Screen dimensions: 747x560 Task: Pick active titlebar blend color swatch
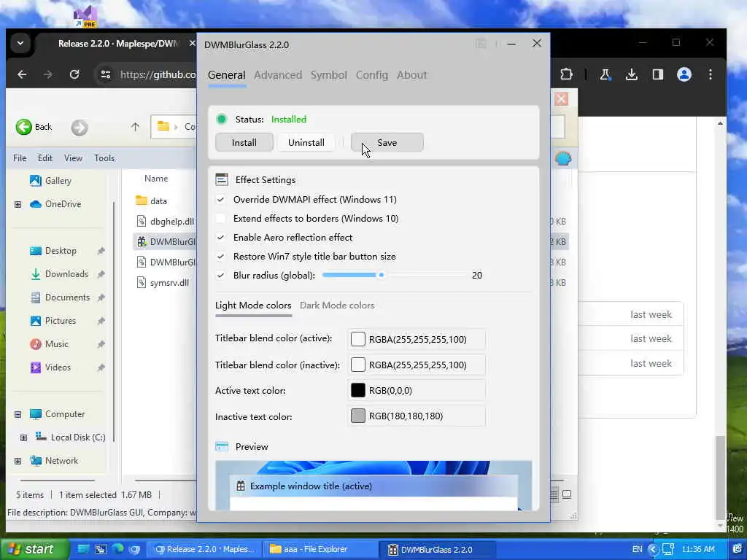[x=357, y=339]
